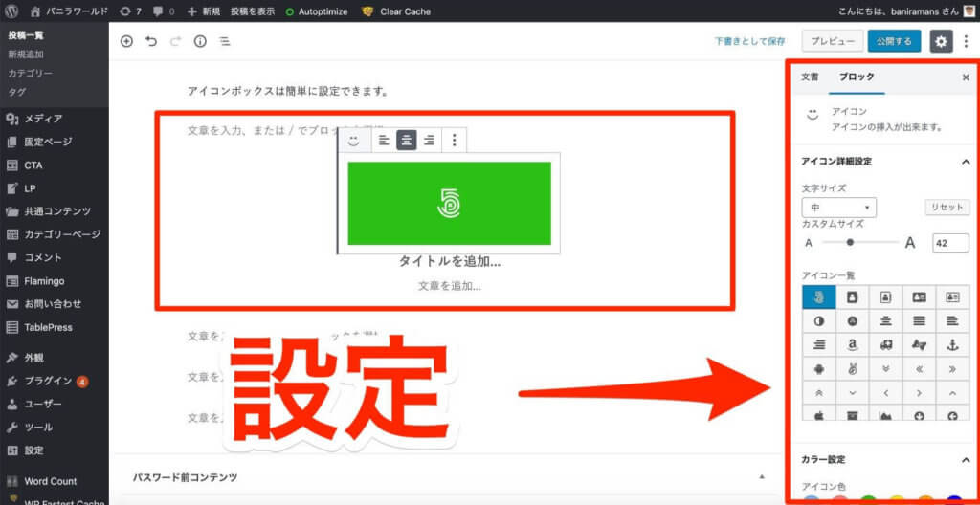Pick the solid address card icon
980x505 pixels.
[919, 297]
